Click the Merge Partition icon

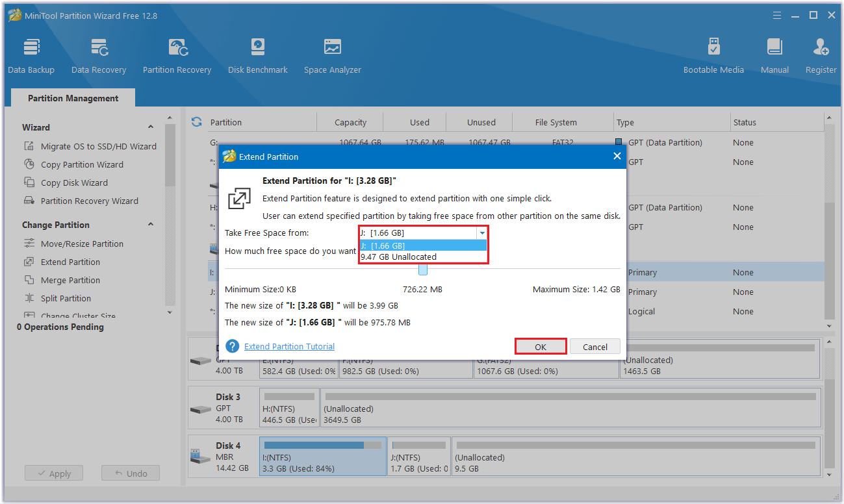(29, 280)
